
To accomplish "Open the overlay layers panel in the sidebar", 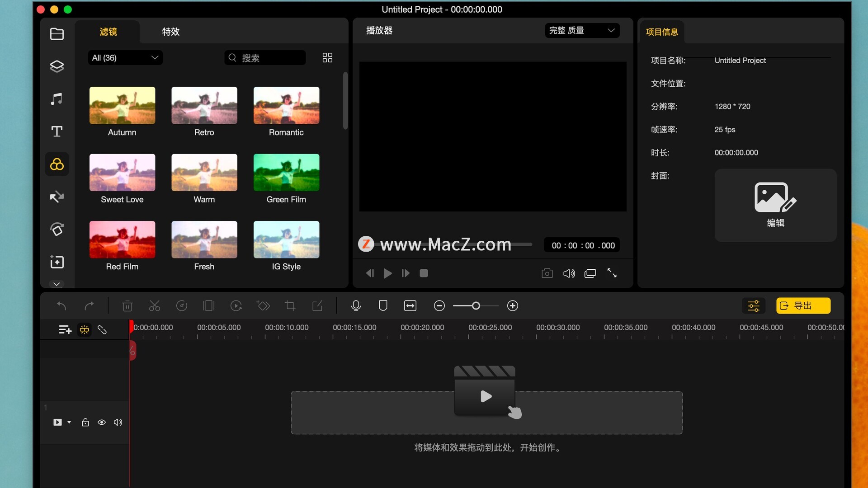I will 57,66.
